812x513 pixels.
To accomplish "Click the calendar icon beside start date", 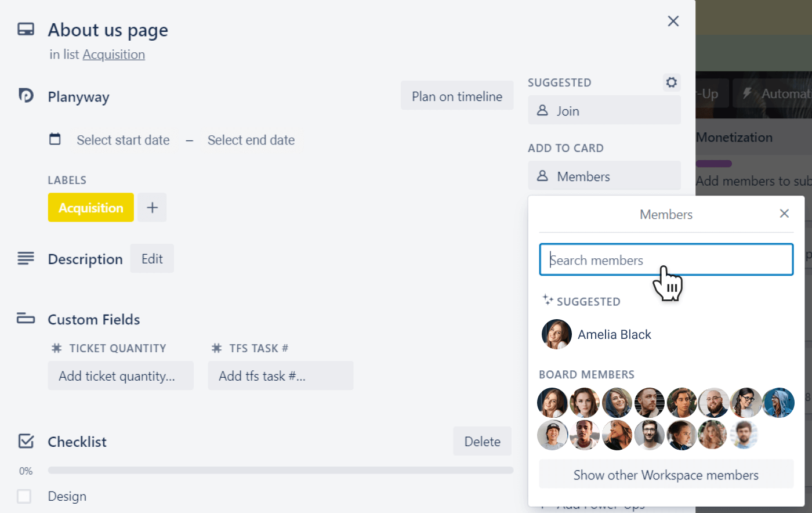I will (x=55, y=139).
